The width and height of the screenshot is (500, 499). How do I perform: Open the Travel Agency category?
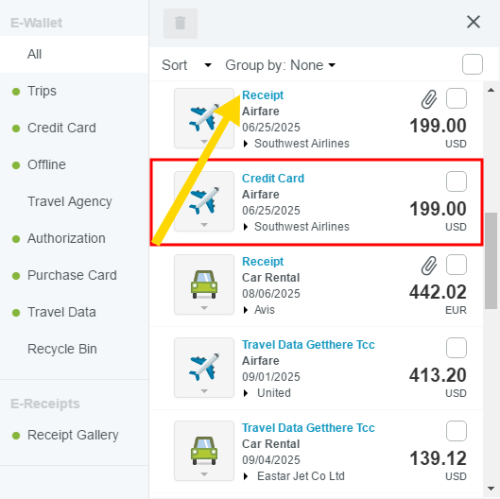click(x=70, y=202)
